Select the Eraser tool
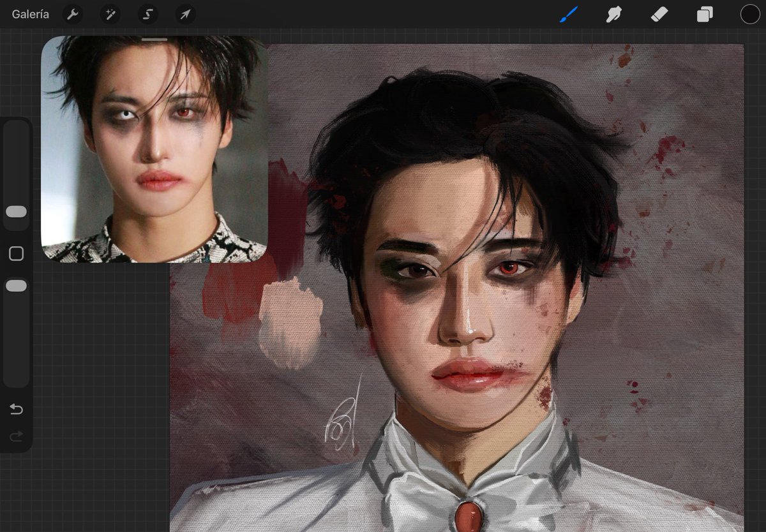766x532 pixels. (659, 14)
